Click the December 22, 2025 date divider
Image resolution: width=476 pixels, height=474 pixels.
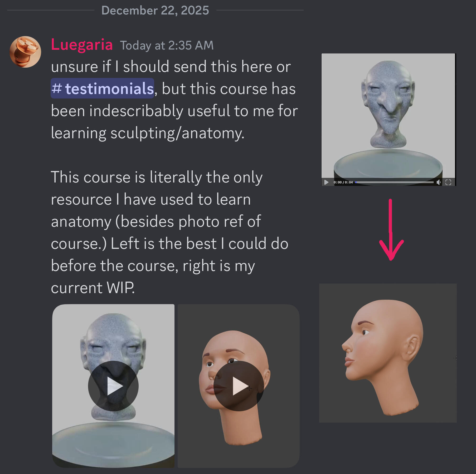155,11
